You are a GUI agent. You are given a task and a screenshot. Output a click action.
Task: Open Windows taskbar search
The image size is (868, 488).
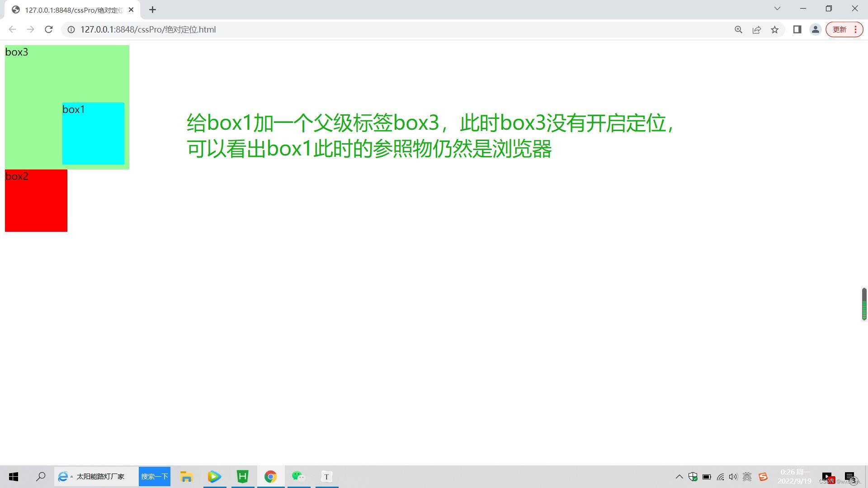tap(41, 476)
